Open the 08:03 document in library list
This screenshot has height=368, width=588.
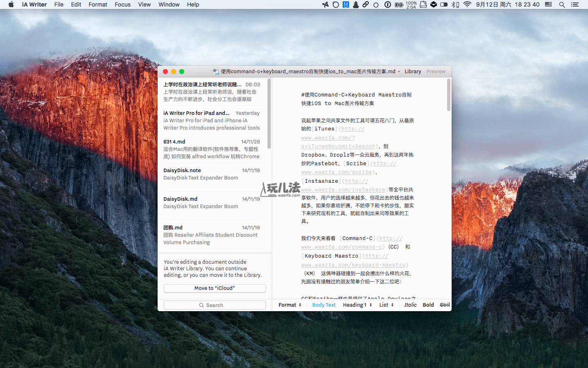click(212, 92)
